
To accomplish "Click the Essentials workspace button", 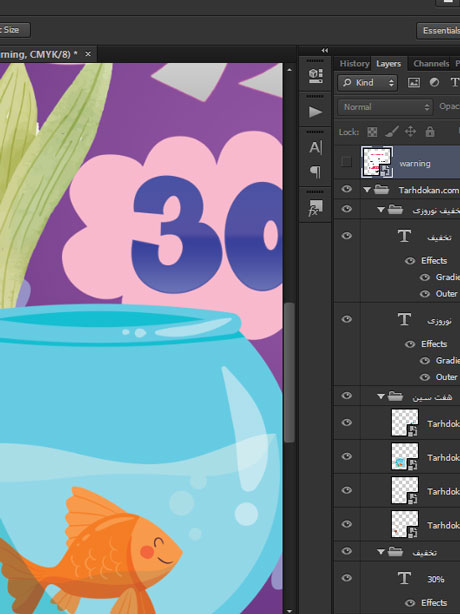I will pos(441,31).
